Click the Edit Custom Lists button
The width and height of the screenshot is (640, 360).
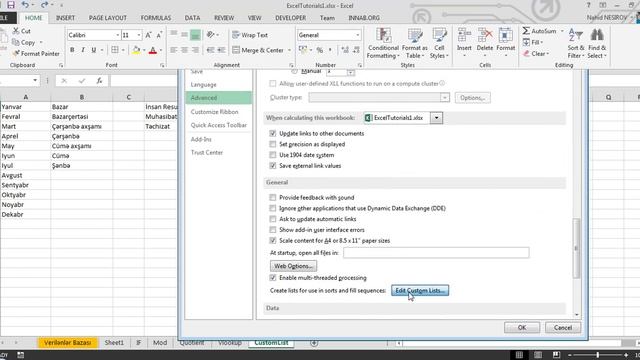(x=420, y=291)
